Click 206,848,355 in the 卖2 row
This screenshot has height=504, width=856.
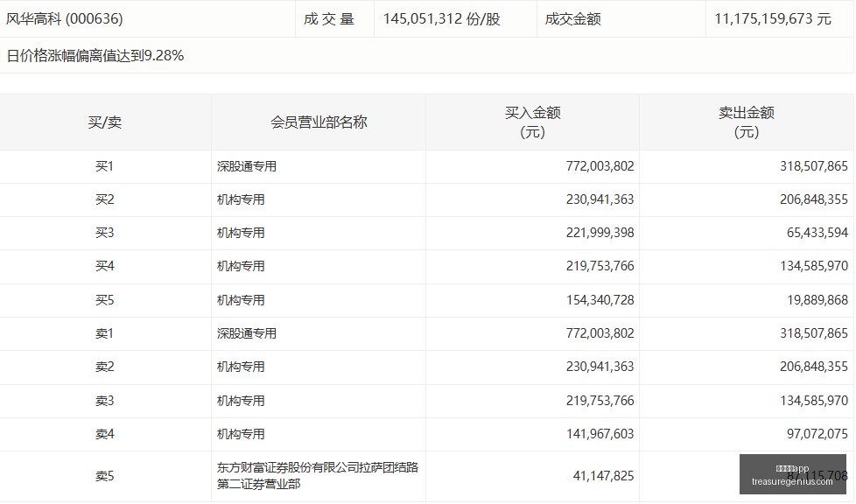point(814,367)
